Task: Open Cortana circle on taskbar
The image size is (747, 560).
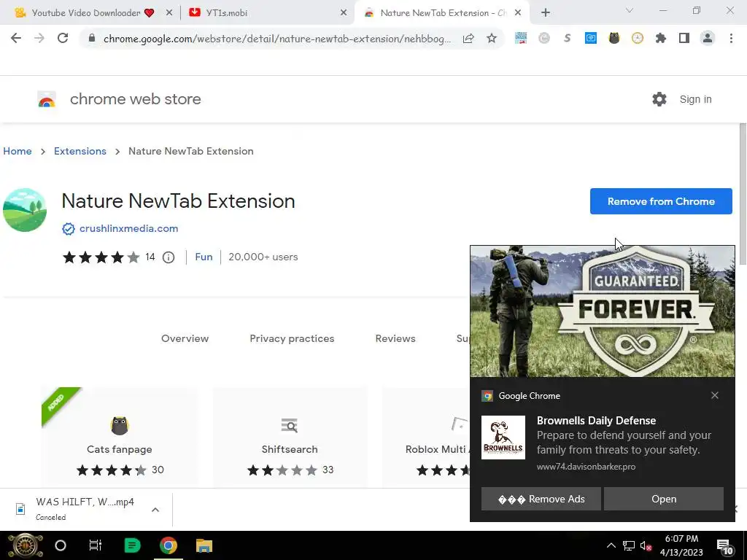Action: click(x=61, y=545)
